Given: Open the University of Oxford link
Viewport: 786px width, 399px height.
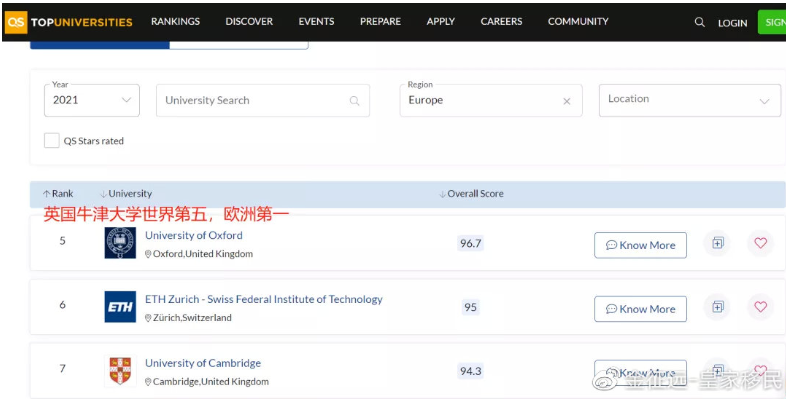Looking at the screenshot, I should [193, 235].
